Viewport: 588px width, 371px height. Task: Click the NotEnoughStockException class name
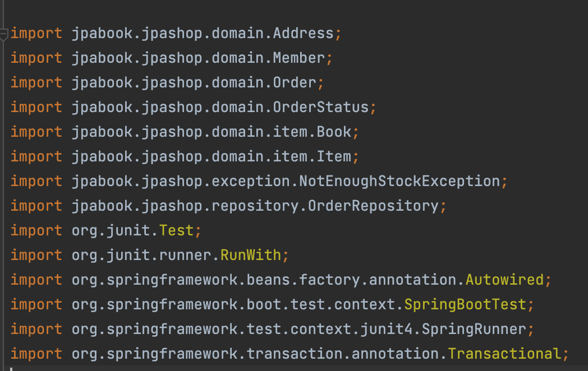tap(400, 182)
